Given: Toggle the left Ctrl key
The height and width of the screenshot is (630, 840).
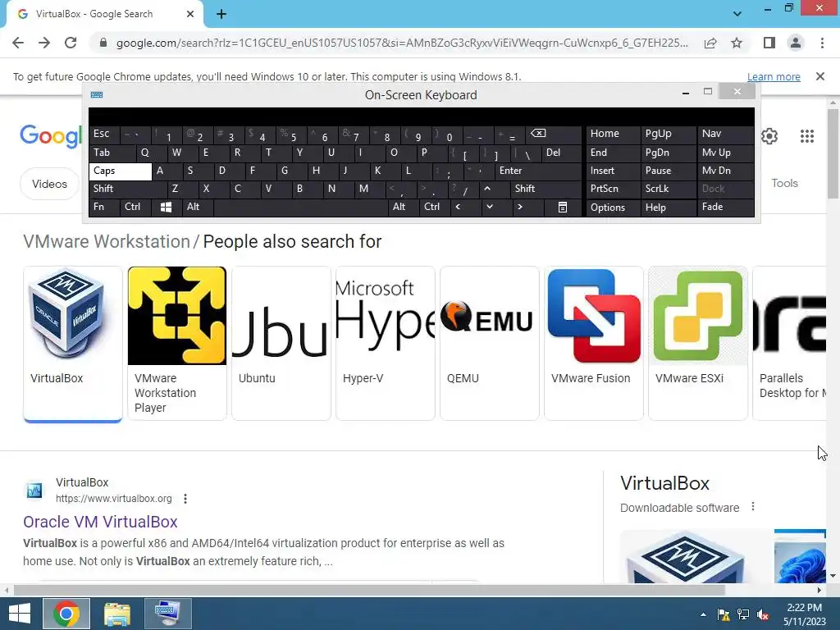Looking at the screenshot, I should pyautogui.click(x=135, y=208).
